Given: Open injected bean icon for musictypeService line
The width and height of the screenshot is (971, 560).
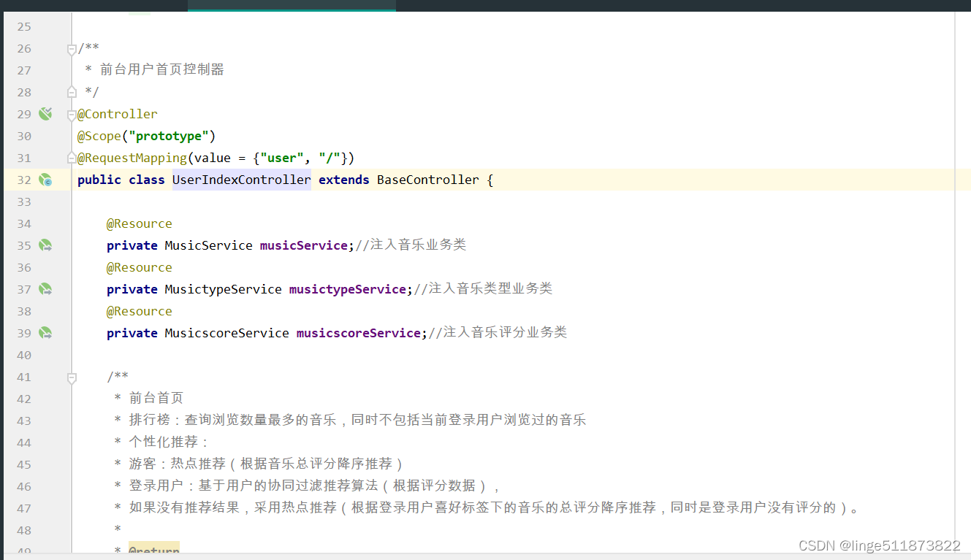Looking at the screenshot, I should (45, 289).
